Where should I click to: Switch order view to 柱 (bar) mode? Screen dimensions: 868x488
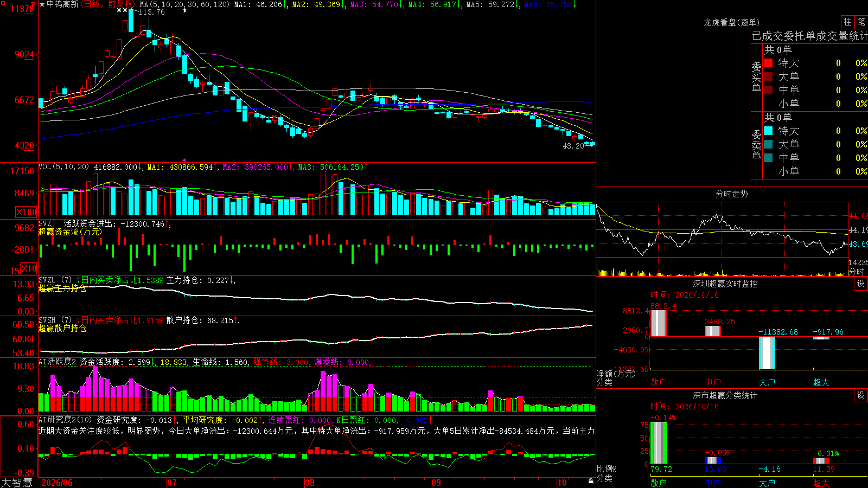847,22
